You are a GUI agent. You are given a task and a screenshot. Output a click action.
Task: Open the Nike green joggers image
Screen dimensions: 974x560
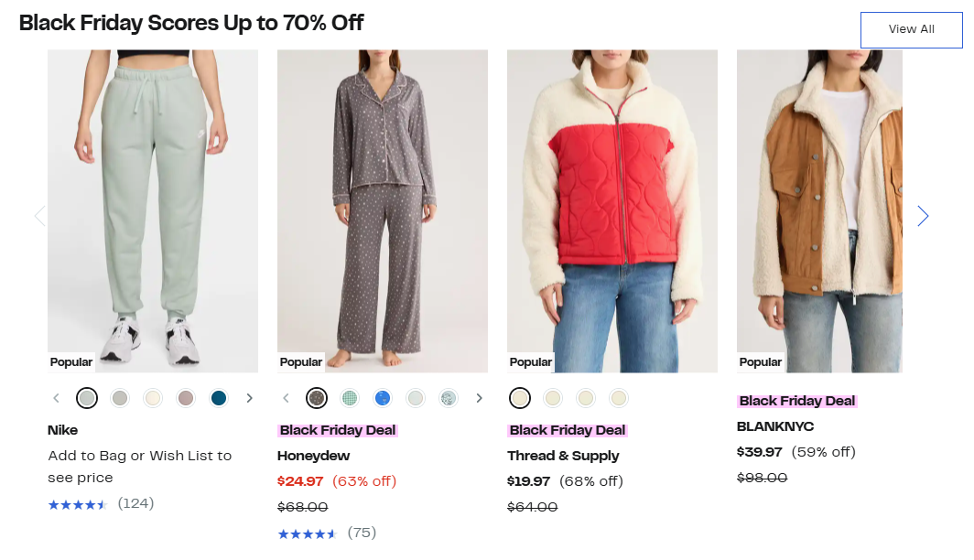coord(153,210)
